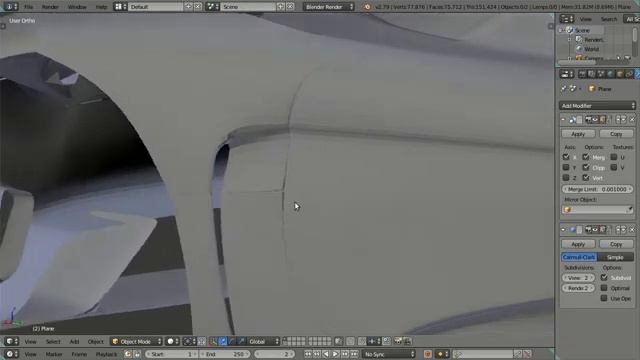Open the File menu
This screenshot has height=360, width=640.
point(29,7)
